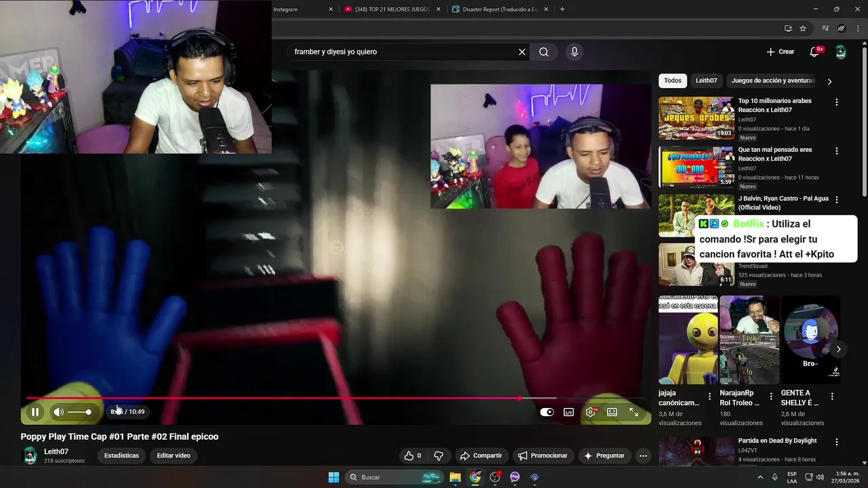Click the Estadísticas button
This screenshot has height=488, width=868.
[121, 455]
